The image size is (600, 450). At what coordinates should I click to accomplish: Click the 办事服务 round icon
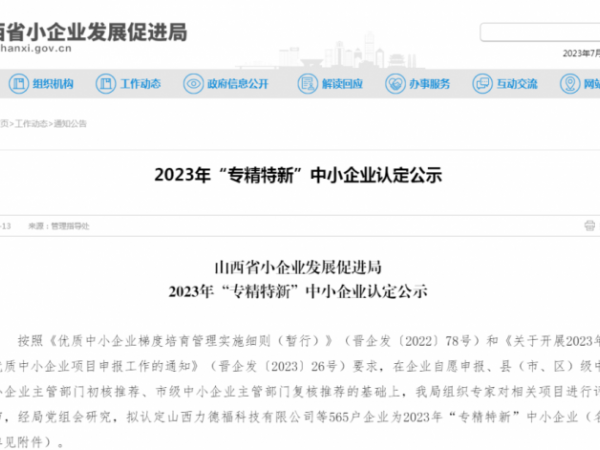(x=395, y=84)
